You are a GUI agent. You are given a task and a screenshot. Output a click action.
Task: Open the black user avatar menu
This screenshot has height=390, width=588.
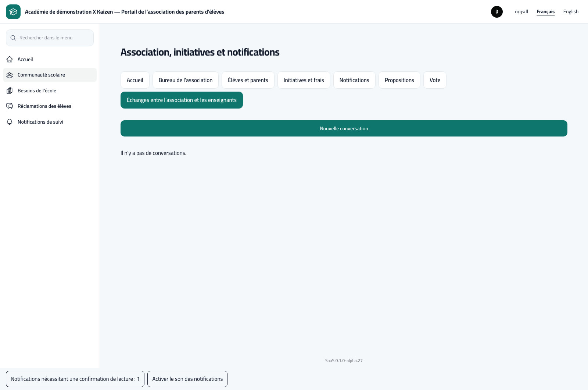click(497, 12)
